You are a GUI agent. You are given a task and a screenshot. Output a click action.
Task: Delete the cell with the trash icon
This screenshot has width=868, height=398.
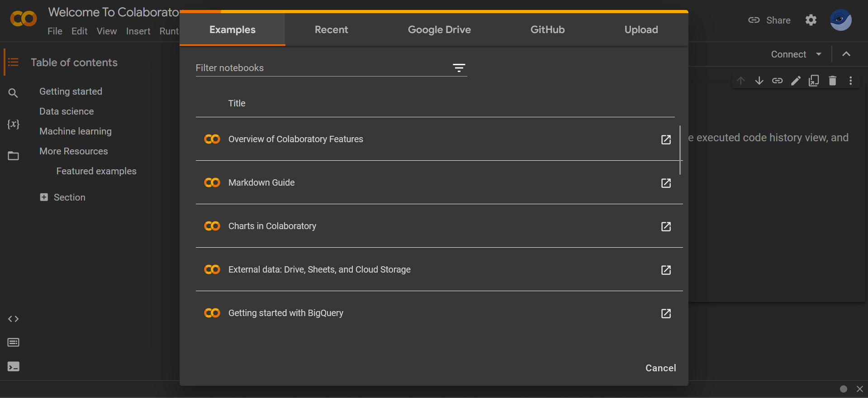coord(832,81)
